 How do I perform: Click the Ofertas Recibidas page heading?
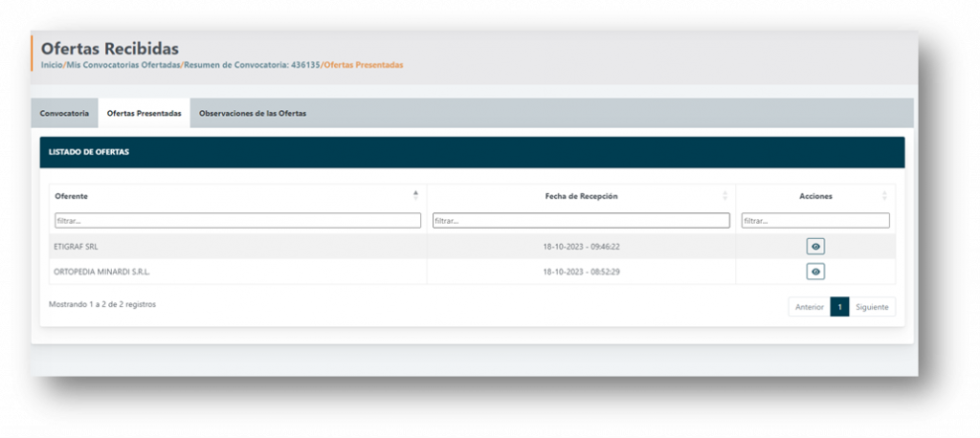click(x=110, y=49)
